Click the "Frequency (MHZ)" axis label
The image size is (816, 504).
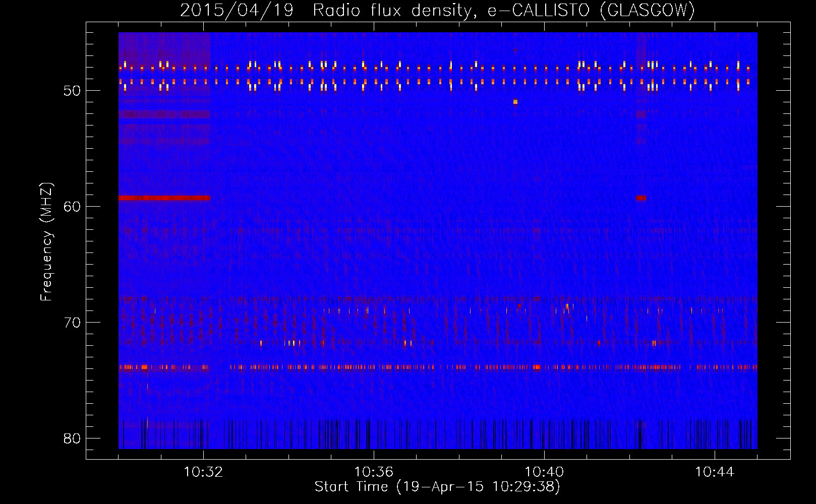pos(46,242)
